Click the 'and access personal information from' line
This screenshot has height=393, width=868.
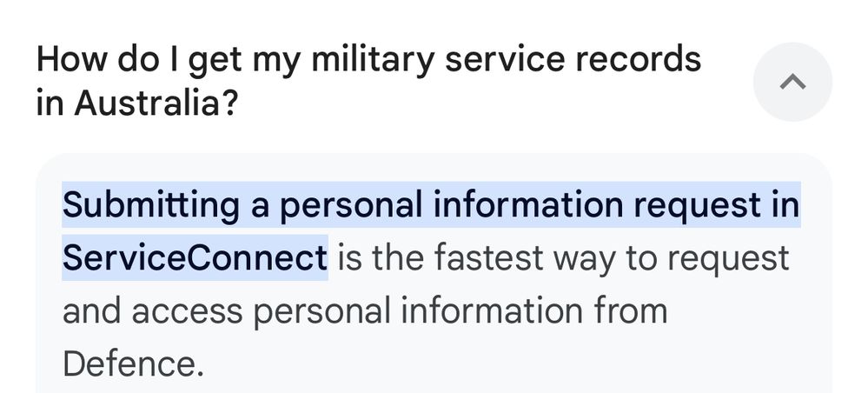pos(365,311)
